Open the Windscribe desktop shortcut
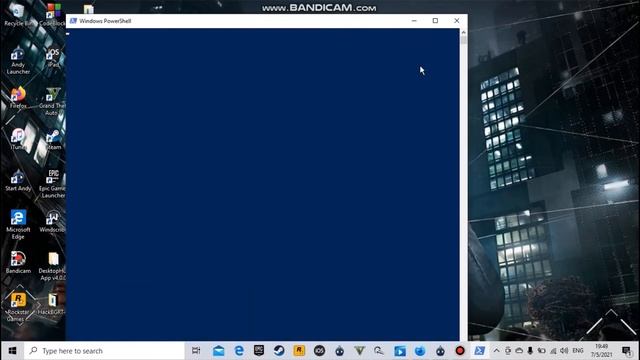 tap(52, 222)
